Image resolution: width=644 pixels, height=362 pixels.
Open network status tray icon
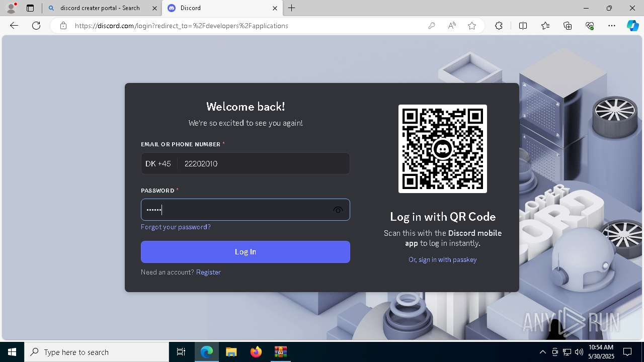[x=567, y=352]
